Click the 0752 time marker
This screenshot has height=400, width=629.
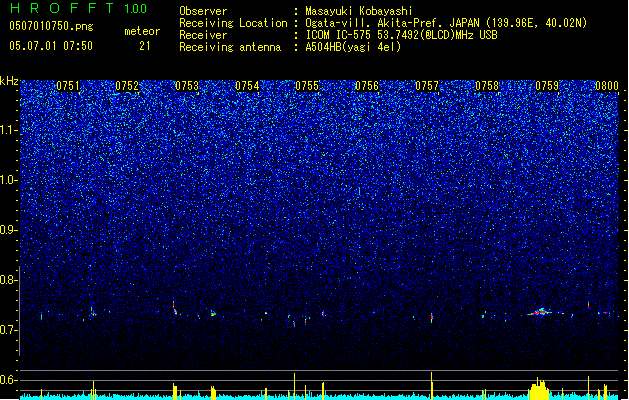pyautogui.click(x=127, y=86)
